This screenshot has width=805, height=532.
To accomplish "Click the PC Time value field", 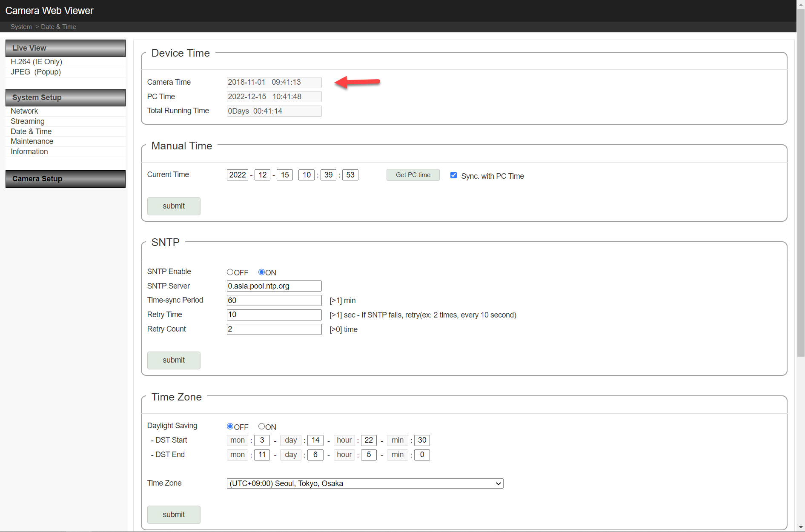I will 274,97.
